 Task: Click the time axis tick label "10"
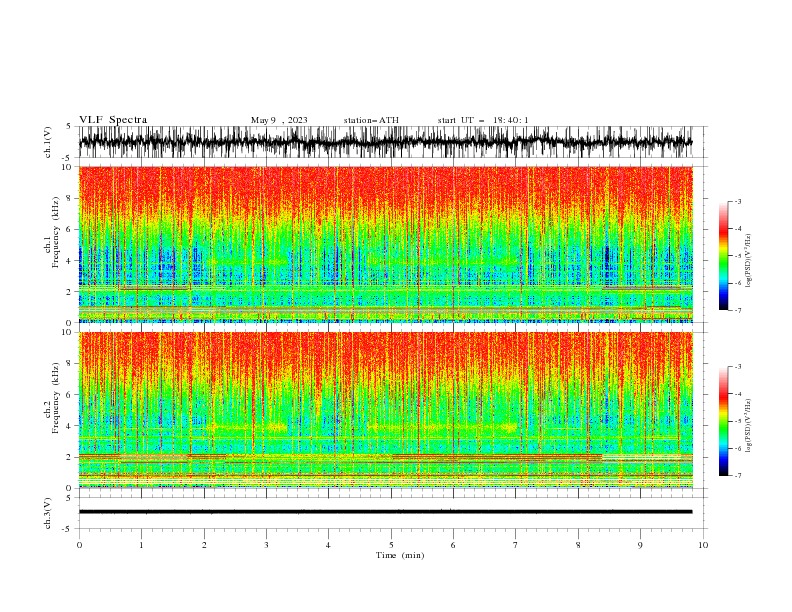(x=703, y=545)
